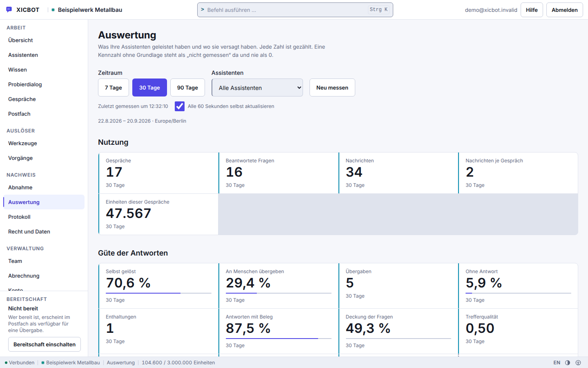Open Abnahme in the sidebar
The height and width of the screenshot is (368, 588).
(44, 187)
